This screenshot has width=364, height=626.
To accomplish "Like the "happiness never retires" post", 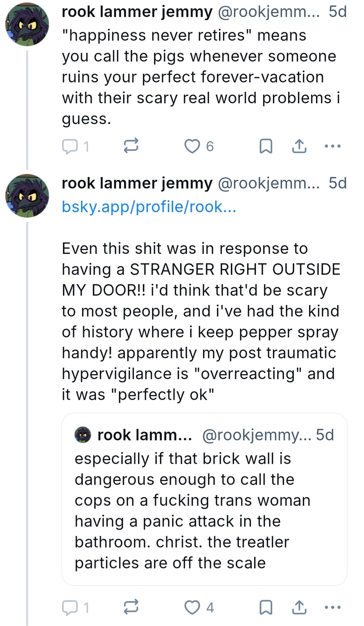I will pos(192,146).
